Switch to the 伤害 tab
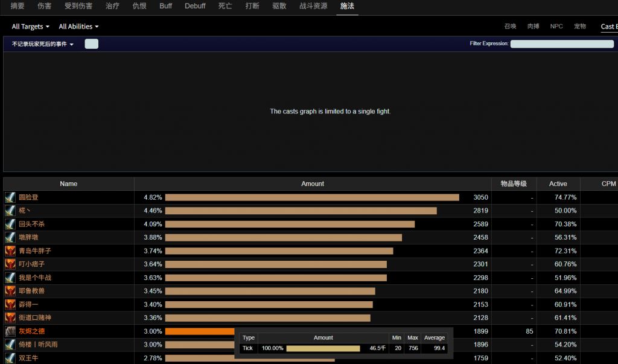The width and height of the screenshot is (618, 364). [44, 6]
